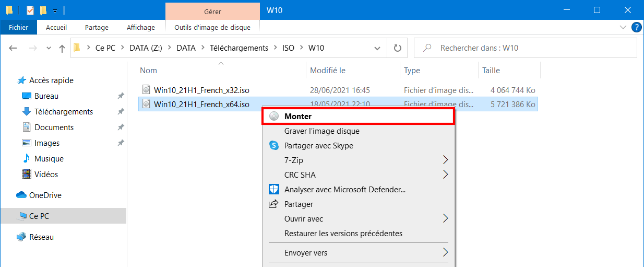Click the Téléchargements breadcrumb in address bar
Image resolution: width=644 pixels, height=267 pixels.
[x=238, y=48]
